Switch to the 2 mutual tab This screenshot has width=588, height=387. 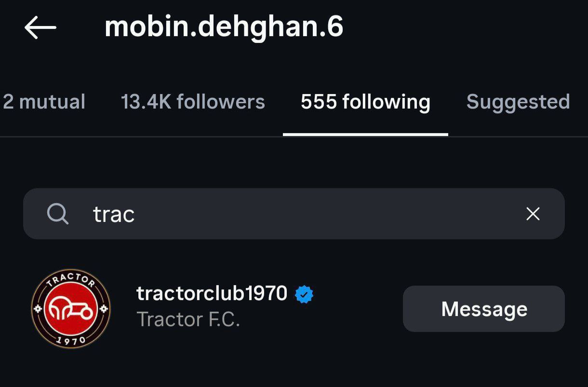pyautogui.click(x=44, y=102)
